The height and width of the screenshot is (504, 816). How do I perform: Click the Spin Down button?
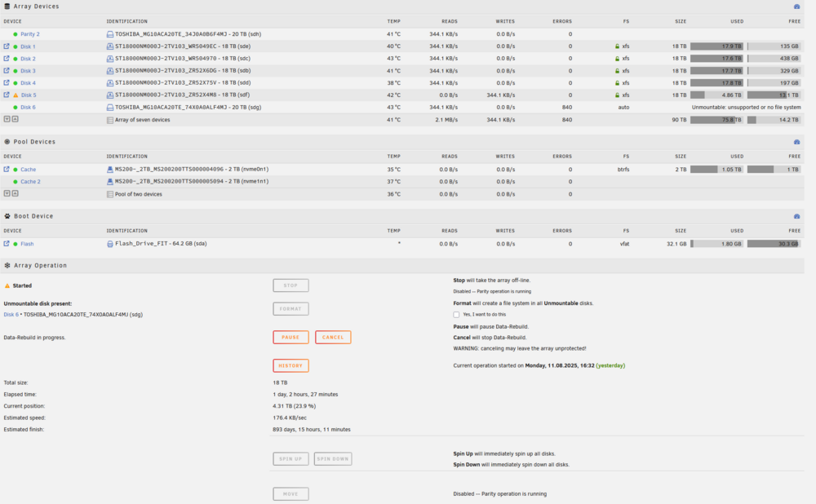(x=333, y=459)
